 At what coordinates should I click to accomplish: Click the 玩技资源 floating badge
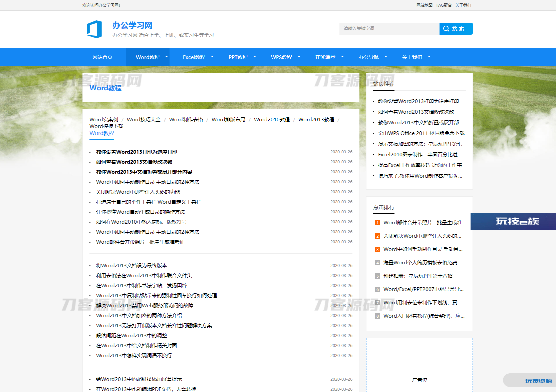(530, 380)
